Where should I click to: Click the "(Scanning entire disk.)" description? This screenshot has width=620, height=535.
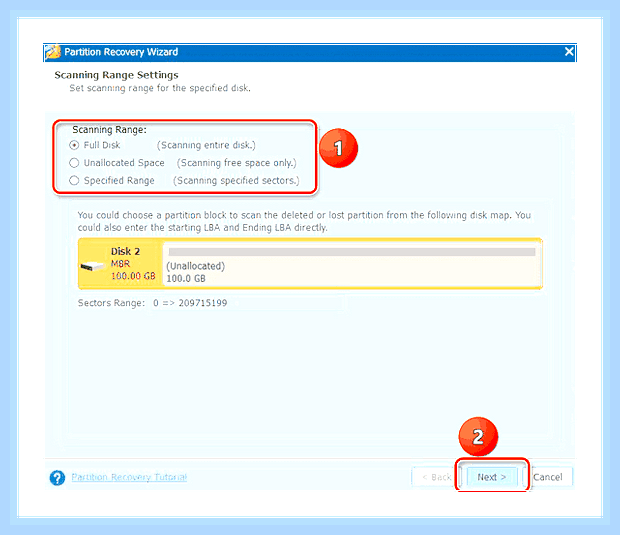pyautogui.click(x=206, y=145)
